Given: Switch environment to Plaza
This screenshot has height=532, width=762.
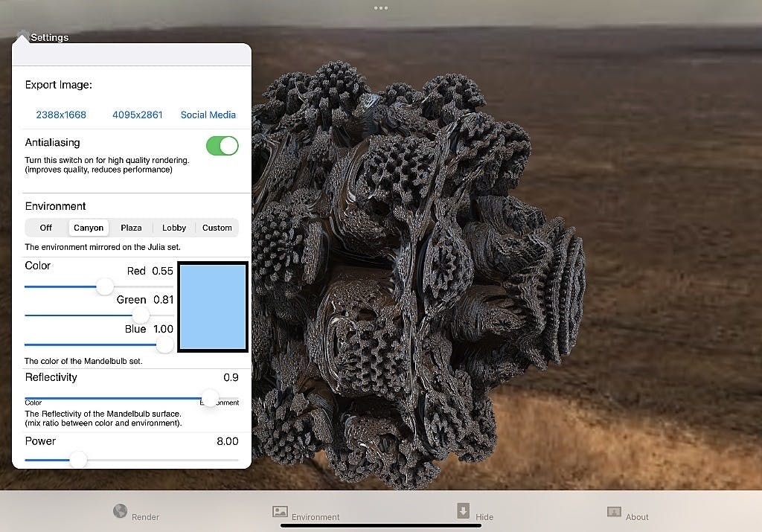Looking at the screenshot, I should (131, 228).
